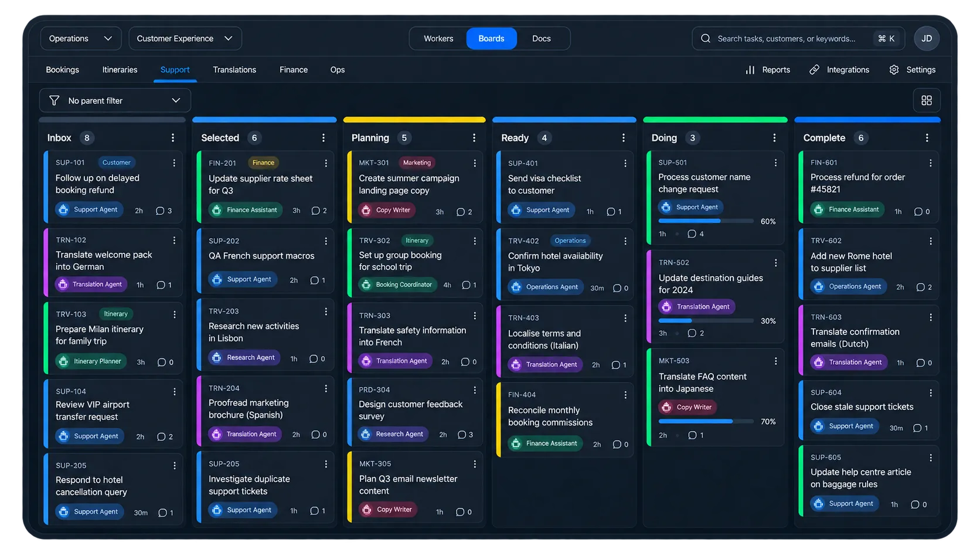Open SUP-101 card options menu
The image size is (980, 552).
pos(174,162)
